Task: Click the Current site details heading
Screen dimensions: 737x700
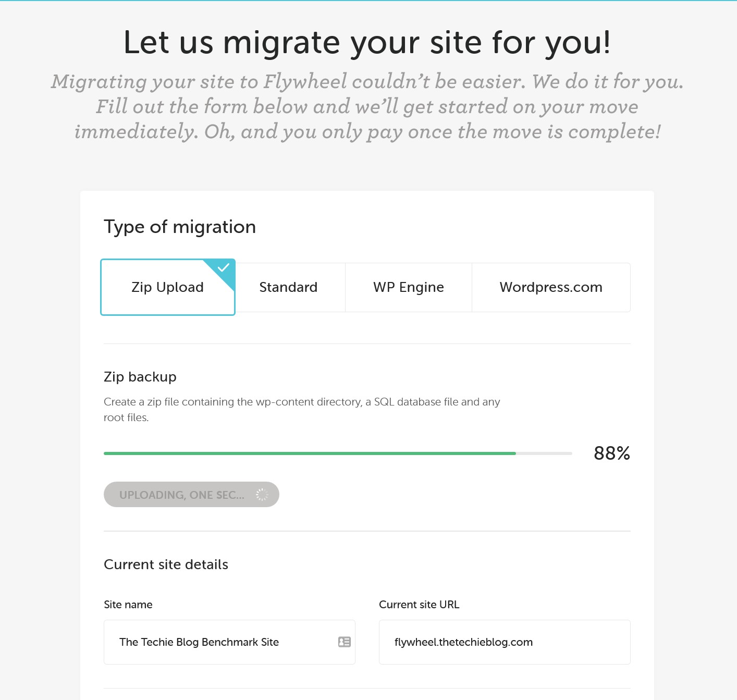Action: coord(166,564)
